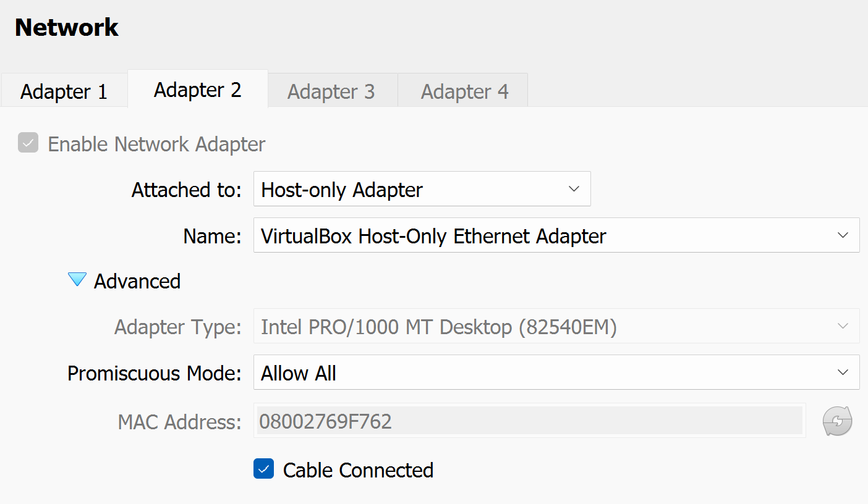
Task: Switch to the Adapter 1 tab
Action: coord(64,91)
